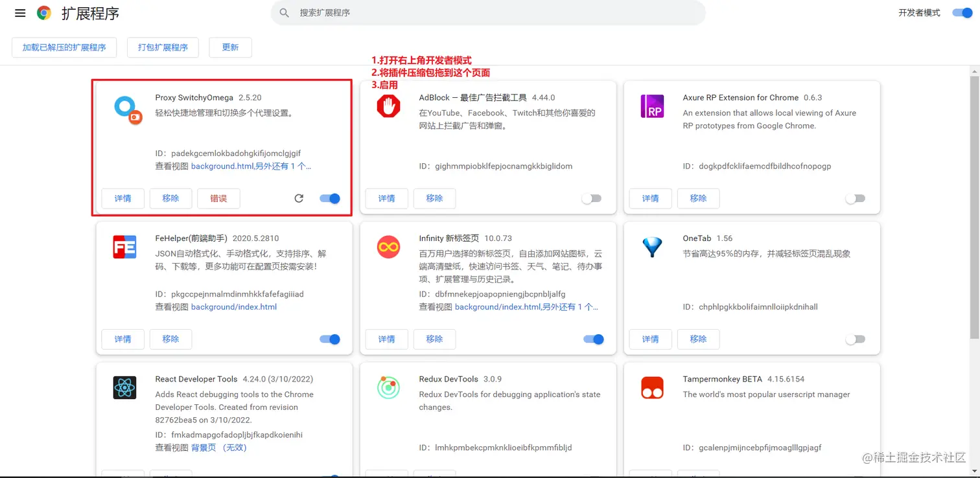Click 移除 for AdBlock
Screen dimensions: 980x478
pyautogui.click(x=435, y=198)
